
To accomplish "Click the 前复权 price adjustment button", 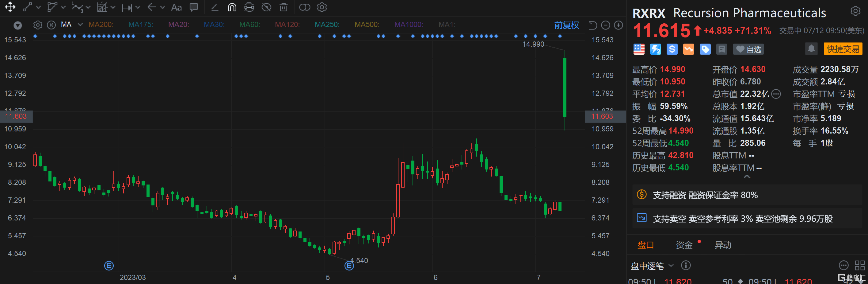I will (x=566, y=25).
